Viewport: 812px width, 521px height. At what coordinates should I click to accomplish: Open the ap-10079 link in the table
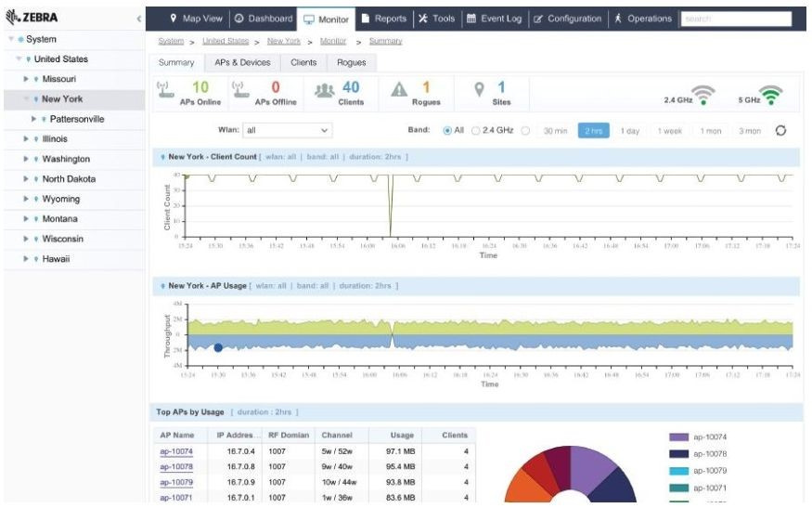pos(176,483)
